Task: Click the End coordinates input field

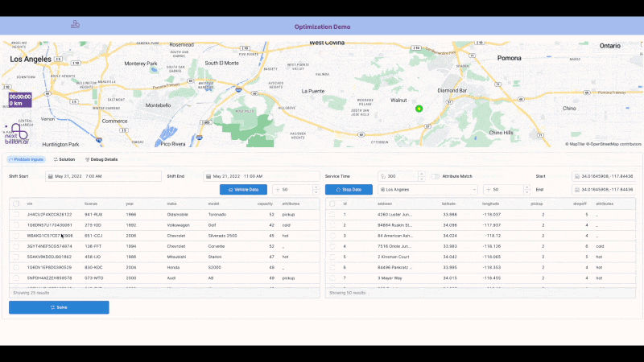Action: coord(604,190)
